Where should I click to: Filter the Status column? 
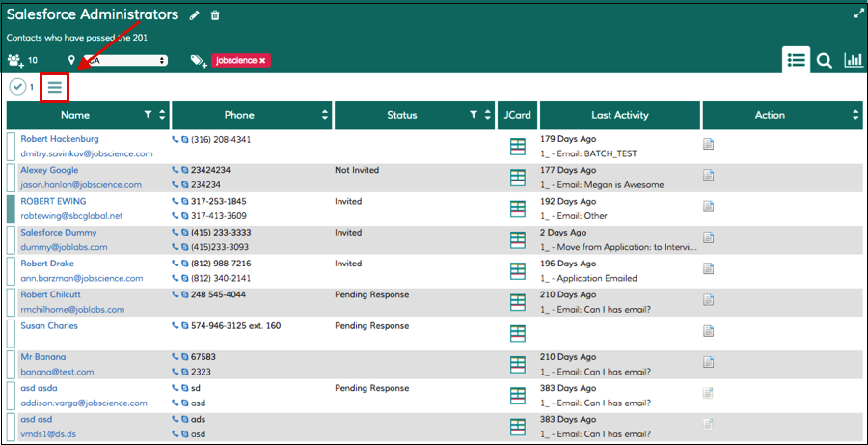point(474,115)
